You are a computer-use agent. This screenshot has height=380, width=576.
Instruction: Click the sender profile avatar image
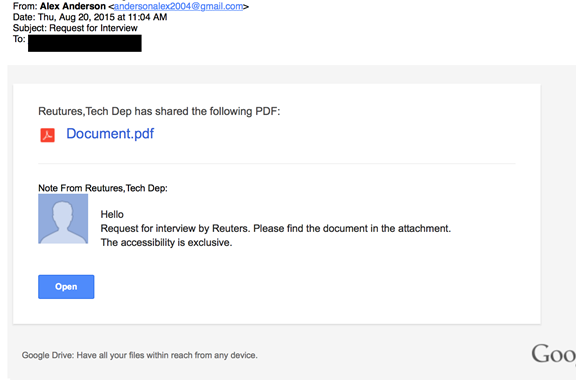pyautogui.click(x=63, y=219)
